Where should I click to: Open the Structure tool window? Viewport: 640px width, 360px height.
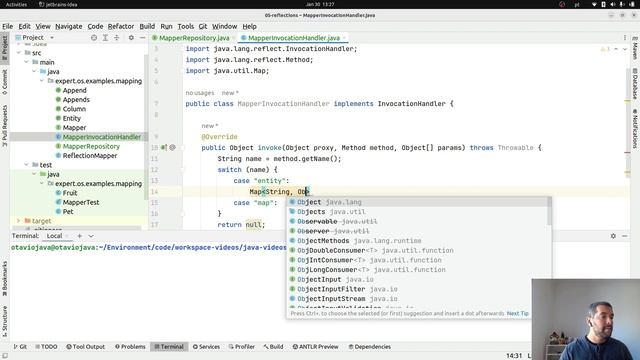(x=4, y=321)
